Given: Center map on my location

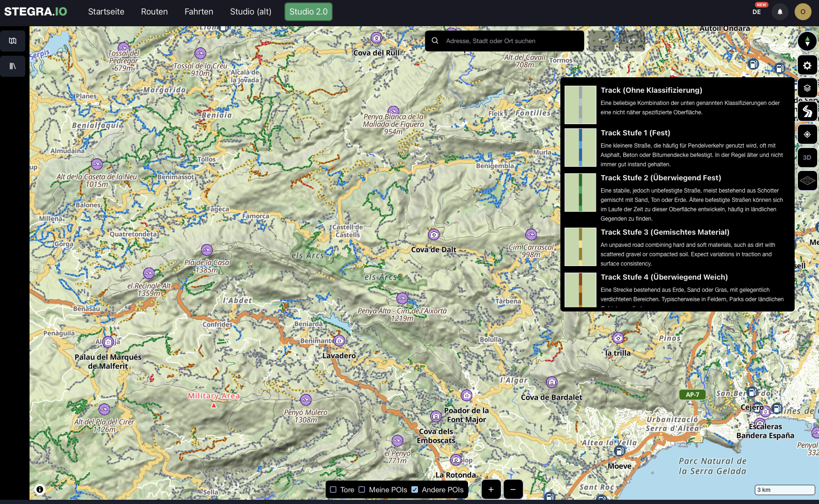Looking at the screenshot, I should pyautogui.click(x=807, y=134).
